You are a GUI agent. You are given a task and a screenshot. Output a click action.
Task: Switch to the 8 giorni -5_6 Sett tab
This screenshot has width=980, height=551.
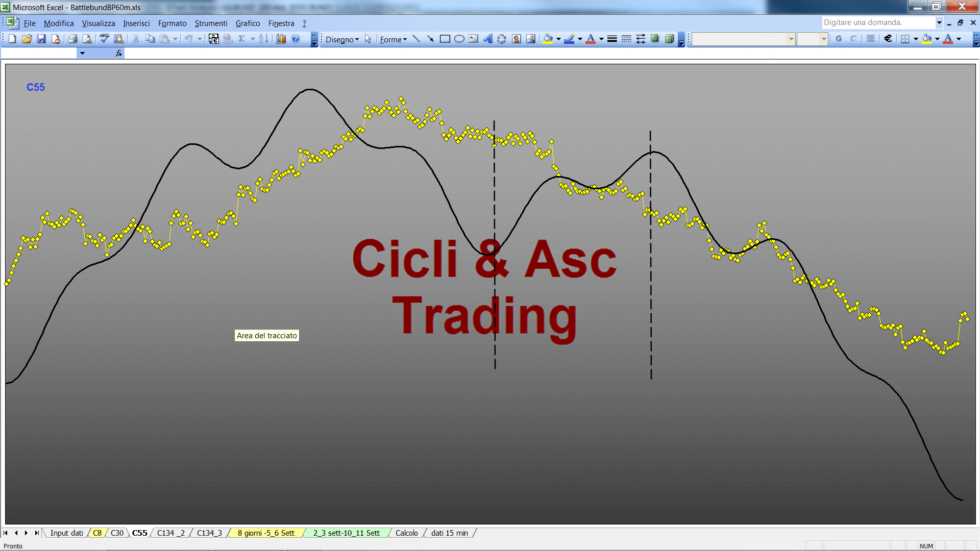(266, 533)
